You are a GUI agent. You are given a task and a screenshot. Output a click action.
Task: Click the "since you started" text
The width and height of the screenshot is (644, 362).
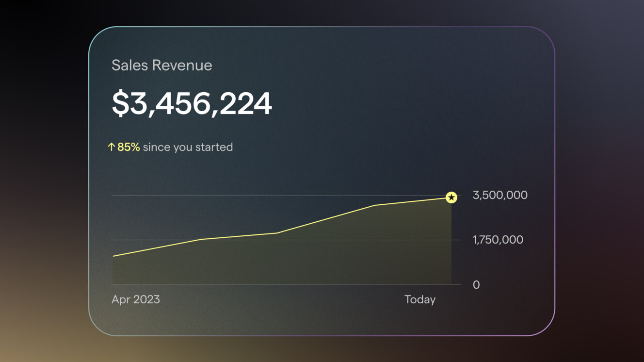(188, 147)
